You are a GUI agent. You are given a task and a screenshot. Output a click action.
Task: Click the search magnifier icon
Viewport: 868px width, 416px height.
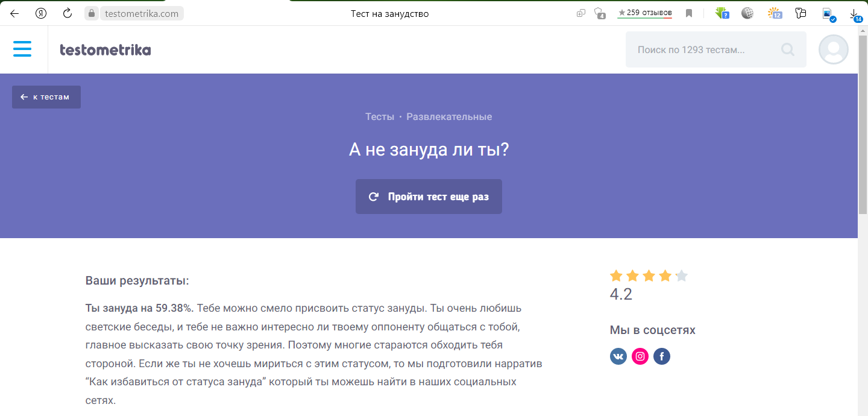[x=787, y=49]
